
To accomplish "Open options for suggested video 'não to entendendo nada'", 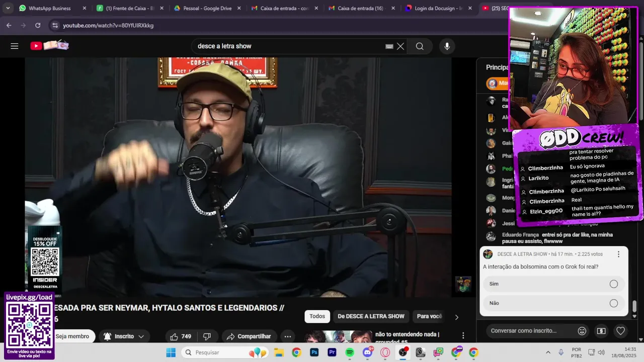I will tap(463, 335).
